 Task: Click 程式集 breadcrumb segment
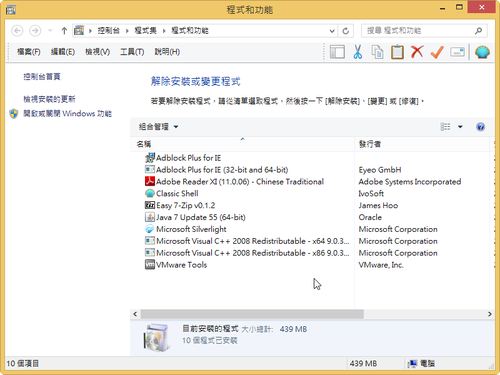tap(146, 31)
